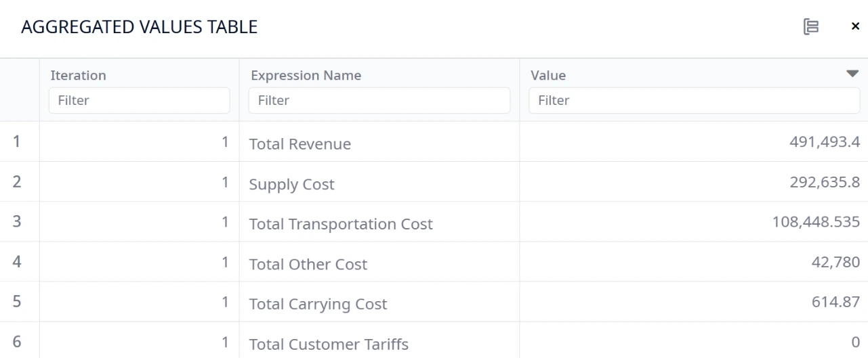868x358 pixels.
Task: Select row number 1 in the table
Action: pos(17,141)
